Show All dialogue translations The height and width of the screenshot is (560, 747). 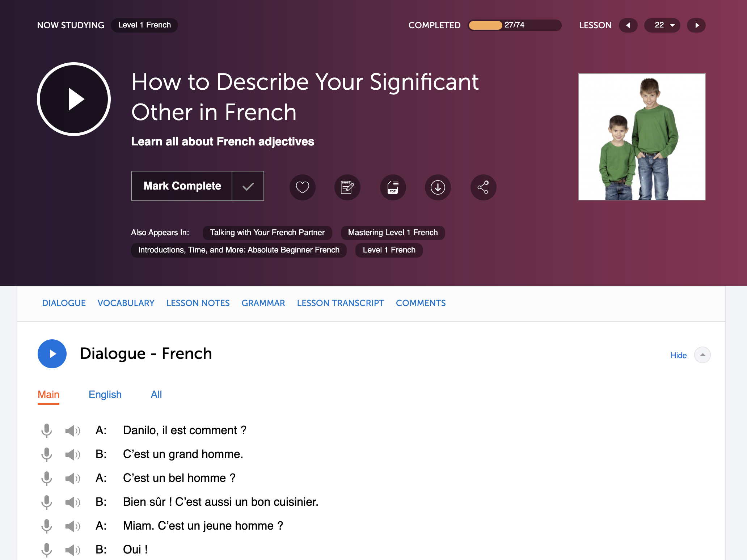tap(156, 394)
